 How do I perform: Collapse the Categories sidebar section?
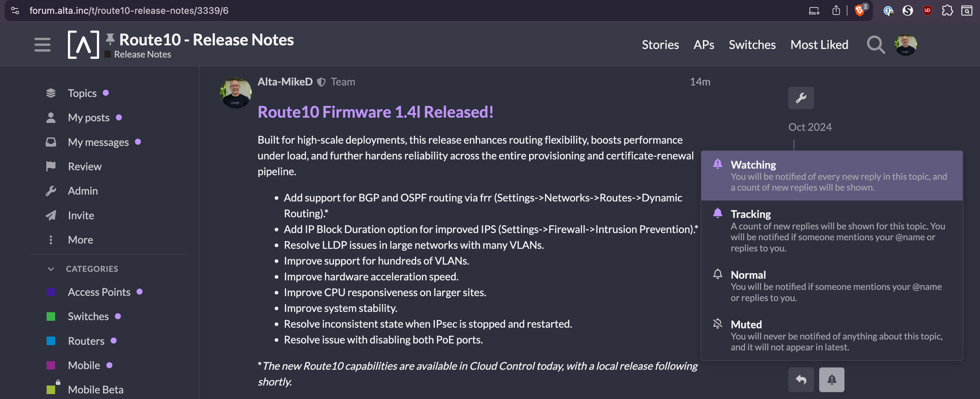pos(51,269)
